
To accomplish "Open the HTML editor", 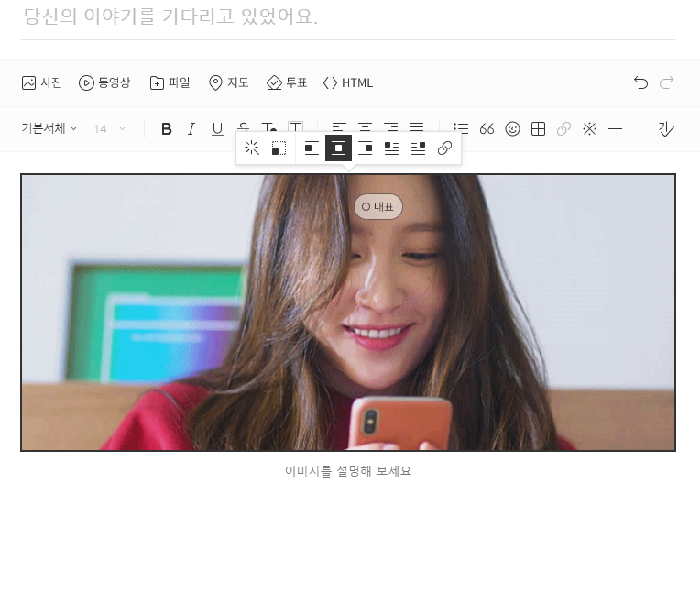I will [348, 82].
